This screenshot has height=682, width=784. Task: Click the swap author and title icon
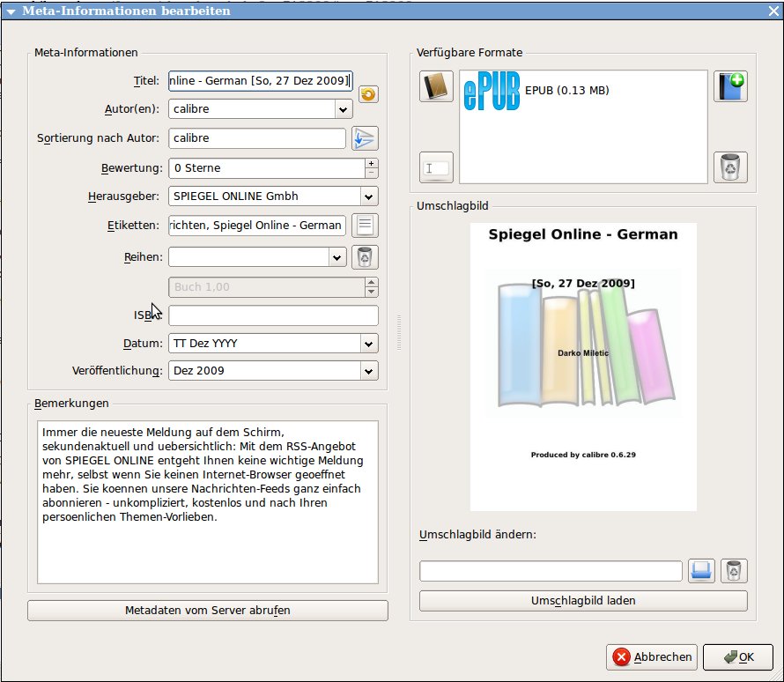click(368, 94)
